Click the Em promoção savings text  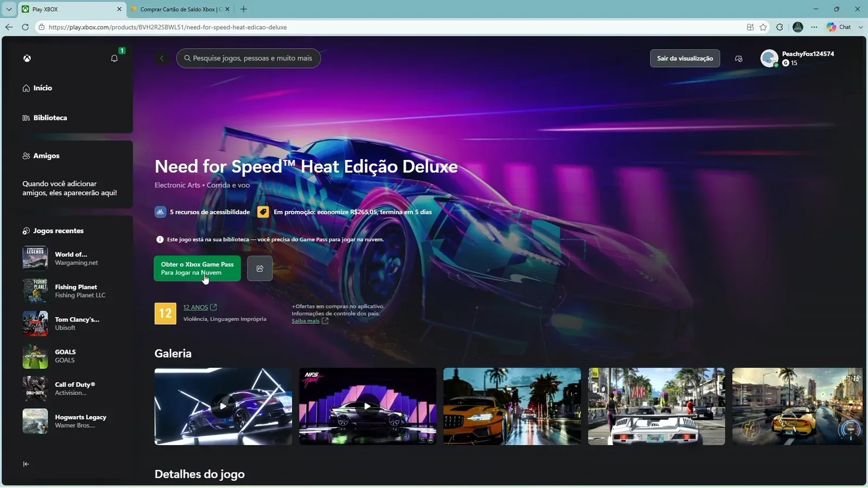353,212
